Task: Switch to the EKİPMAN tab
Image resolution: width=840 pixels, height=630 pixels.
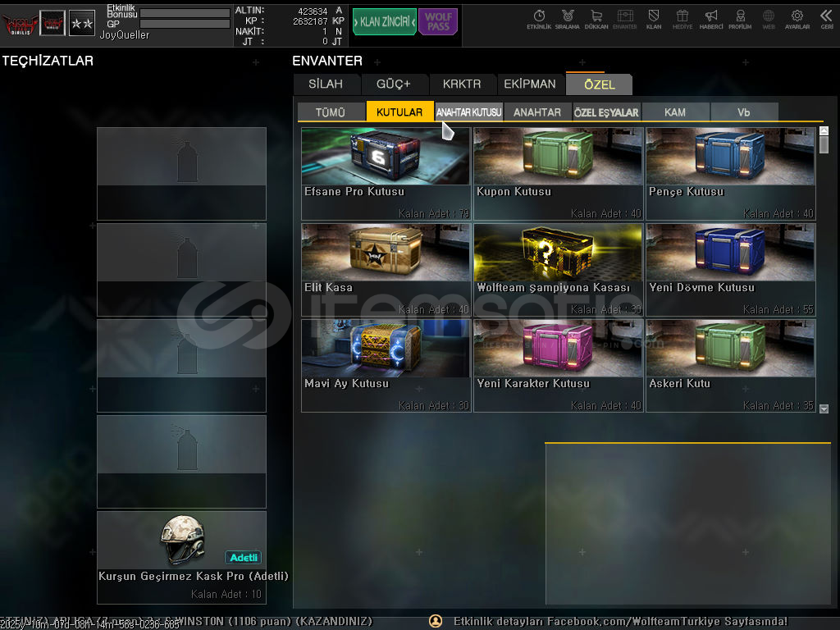Action: [x=530, y=84]
